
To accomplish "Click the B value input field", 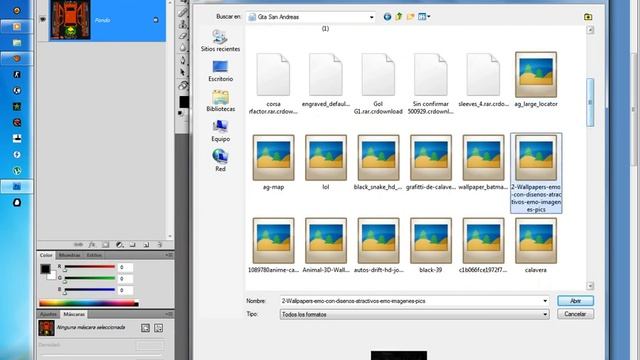I will tap(125, 290).
